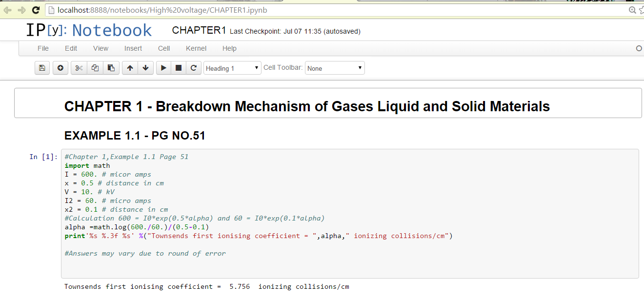Cut the selected cell with scissors icon
644x302 pixels.
pyautogui.click(x=79, y=68)
